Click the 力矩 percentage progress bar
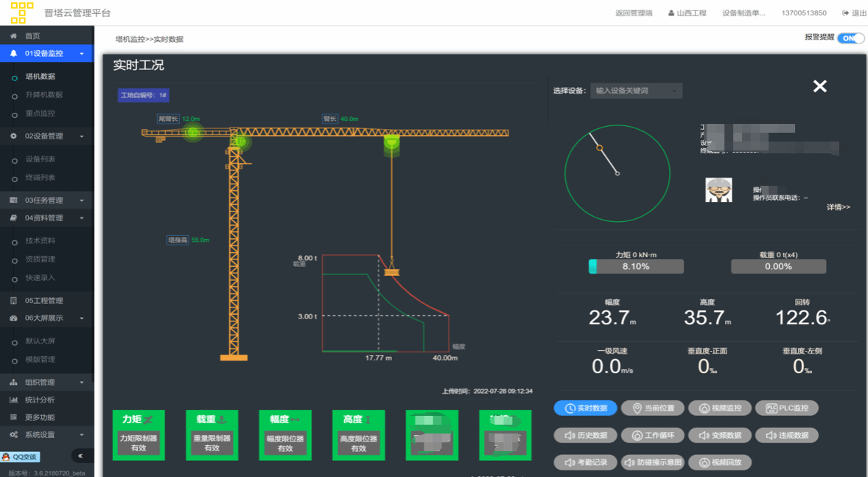 (x=636, y=267)
